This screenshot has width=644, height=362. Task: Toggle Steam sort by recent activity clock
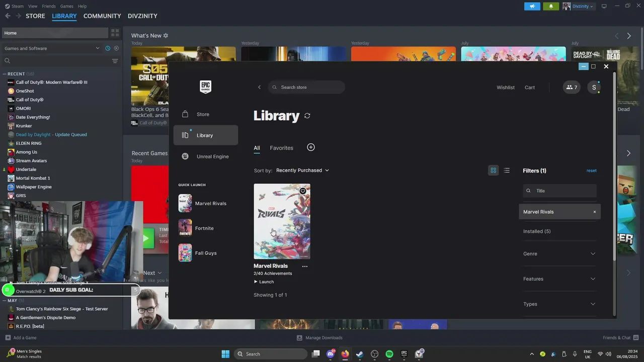108,48
